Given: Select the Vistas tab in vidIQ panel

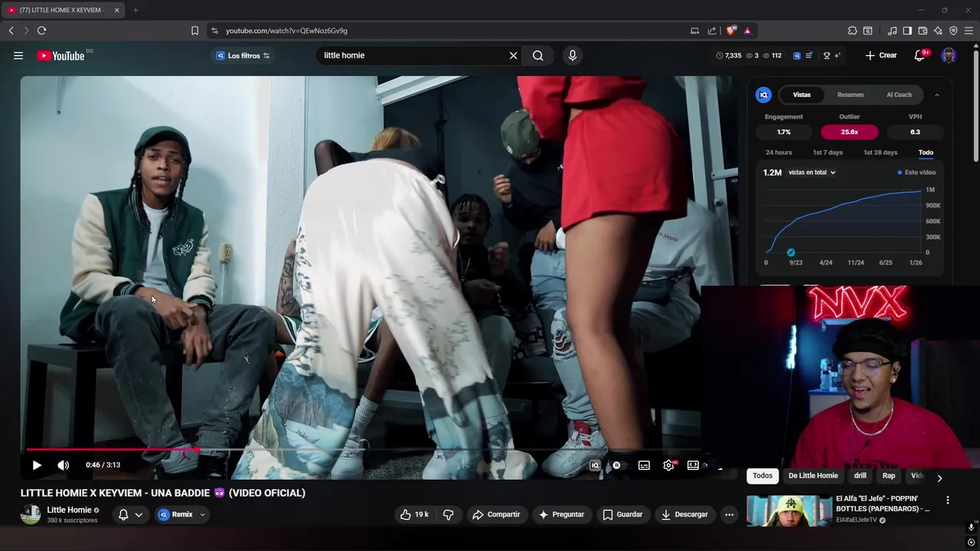Looking at the screenshot, I should click(802, 95).
